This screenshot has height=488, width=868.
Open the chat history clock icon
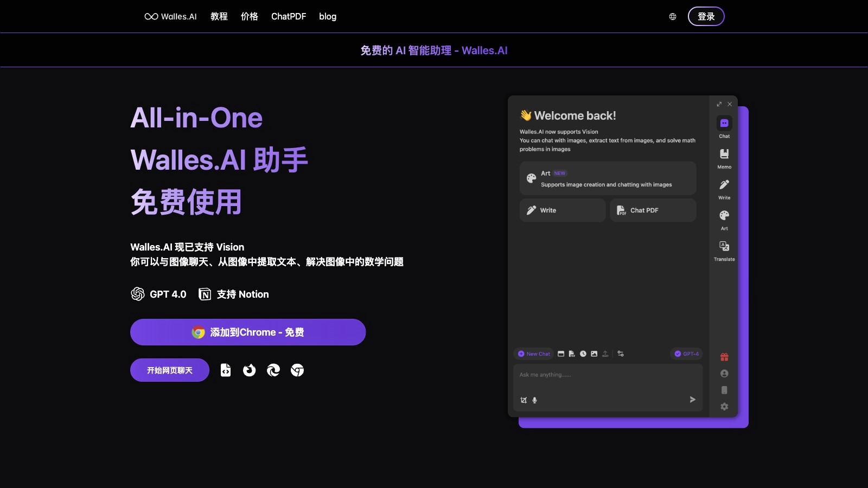[583, 354]
